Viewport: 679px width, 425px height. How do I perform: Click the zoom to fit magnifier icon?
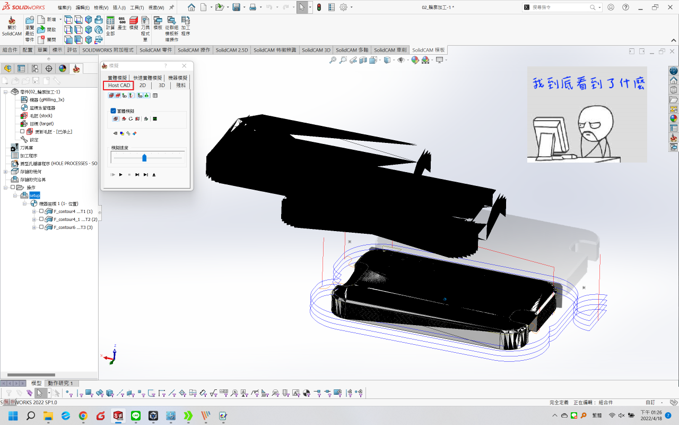tap(333, 60)
